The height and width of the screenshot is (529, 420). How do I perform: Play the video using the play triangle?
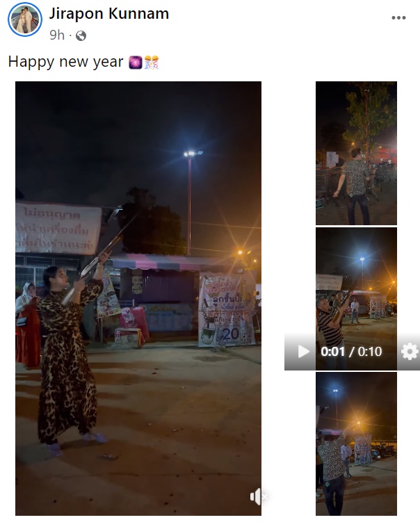pyautogui.click(x=303, y=352)
